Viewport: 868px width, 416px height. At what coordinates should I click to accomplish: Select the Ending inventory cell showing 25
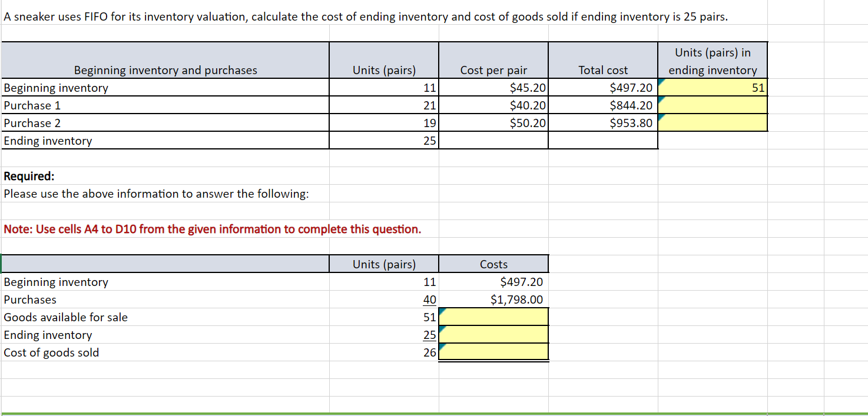click(383, 140)
